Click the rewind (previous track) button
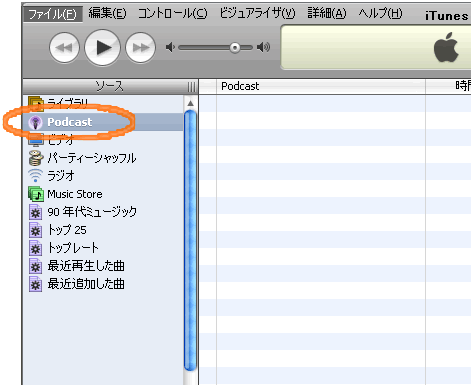Image resolution: width=471 pixels, height=385 pixels. click(64, 47)
